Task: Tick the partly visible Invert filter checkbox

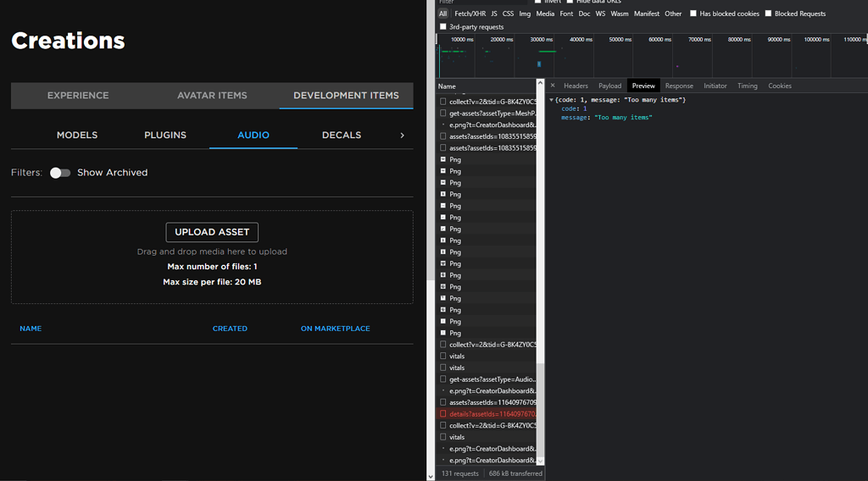Action: click(537, 2)
